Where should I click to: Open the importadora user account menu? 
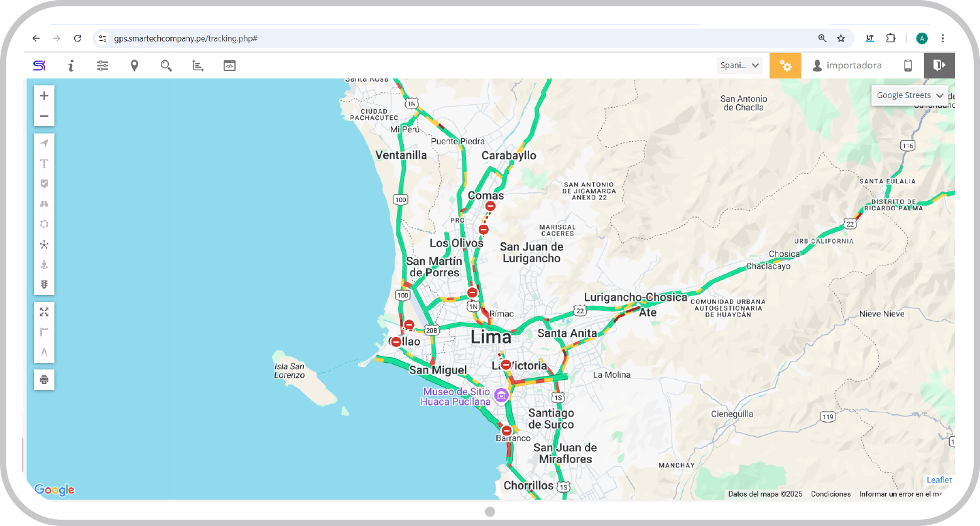tap(847, 65)
